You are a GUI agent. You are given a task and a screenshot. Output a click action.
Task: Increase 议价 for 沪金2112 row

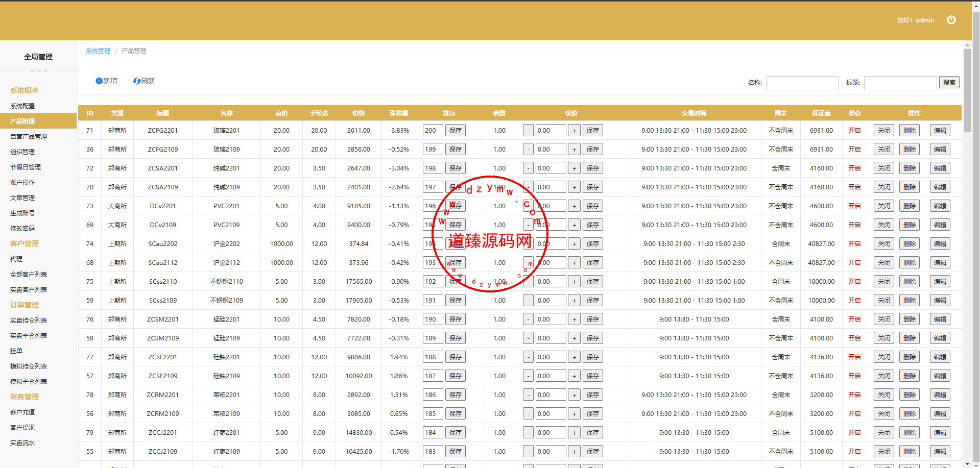pos(574,263)
